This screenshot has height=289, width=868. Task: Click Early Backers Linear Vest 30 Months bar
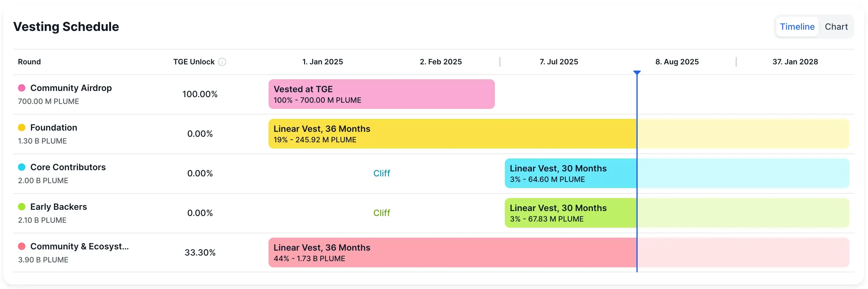[570, 213]
